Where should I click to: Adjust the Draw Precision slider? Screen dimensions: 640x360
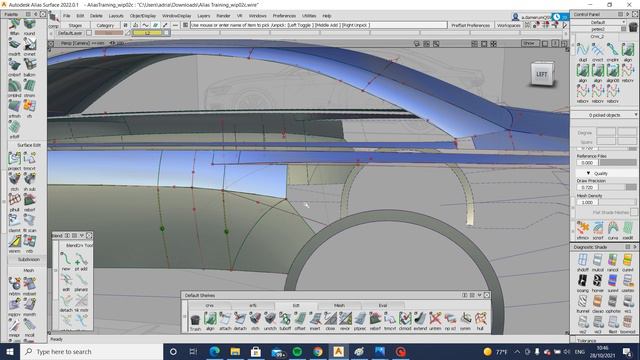(617, 187)
